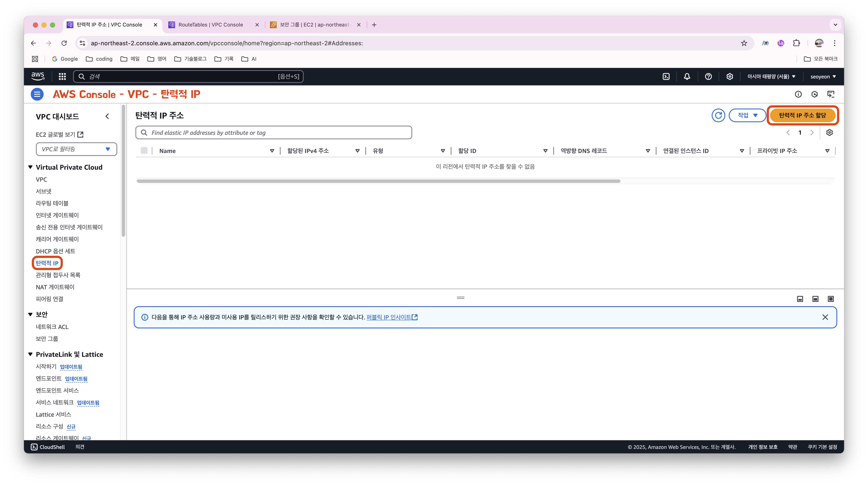Viewport: 868px width, 485px height.
Task: Open the AWS help question mark icon
Action: pyautogui.click(x=708, y=76)
